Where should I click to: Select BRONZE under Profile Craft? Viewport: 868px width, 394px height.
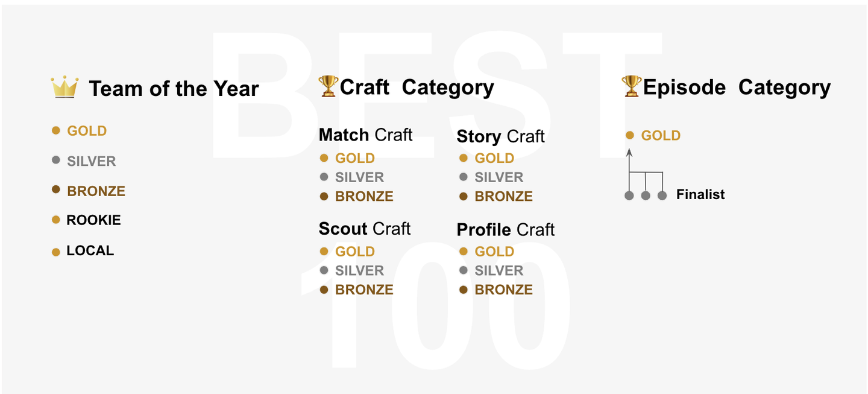coord(503,290)
